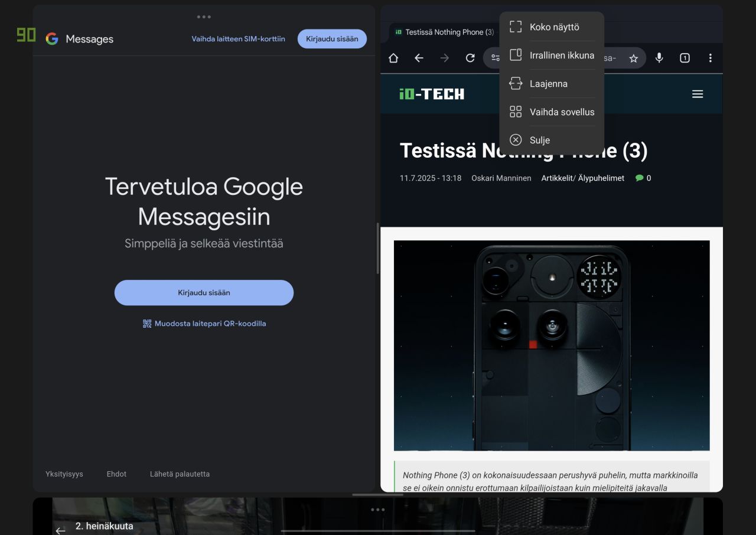
Task: Open Ehdot footer link
Action: click(116, 474)
